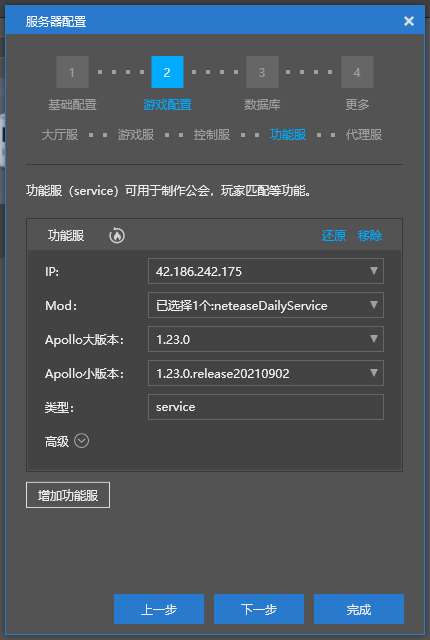Click the 还原 restore link
Image resolution: width=430 pixels, height=640 pixels.
tap(334, 236)
